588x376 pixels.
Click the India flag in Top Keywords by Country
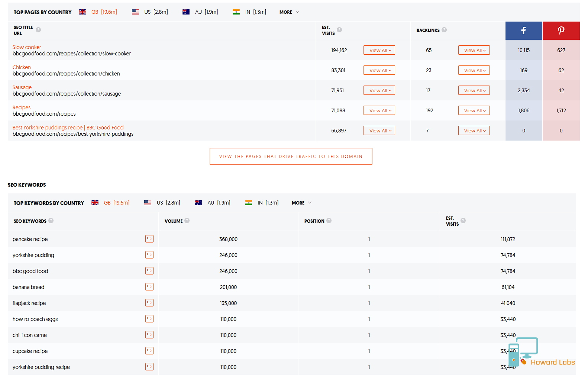click(x=249, y=203)
